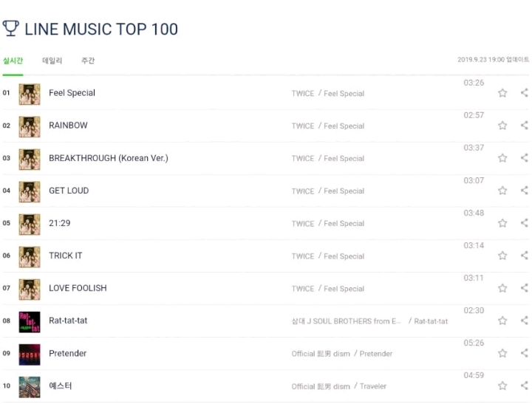Image resolution: width=532 pixels, height=404 pixels.
Task: Share the 21:29 song
Action: tap(525, 223)
